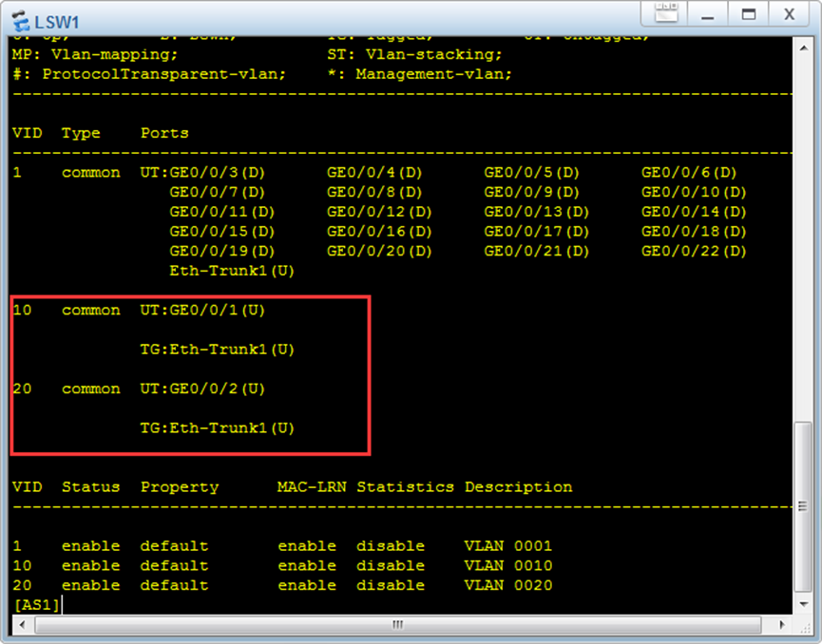This screenshot has height=644, width=822.
Task: Click the keyboard-like button in the title bar
Action: point(666,12)
